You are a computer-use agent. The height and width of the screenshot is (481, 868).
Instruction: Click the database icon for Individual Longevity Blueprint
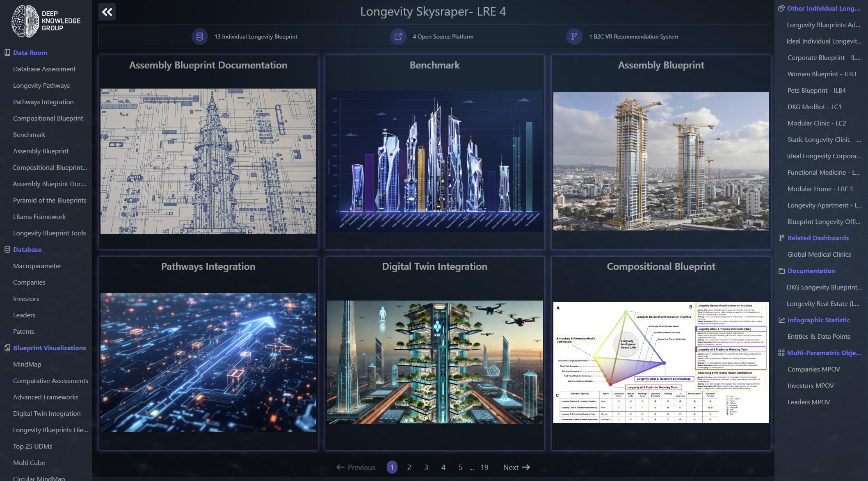[200, 36]
